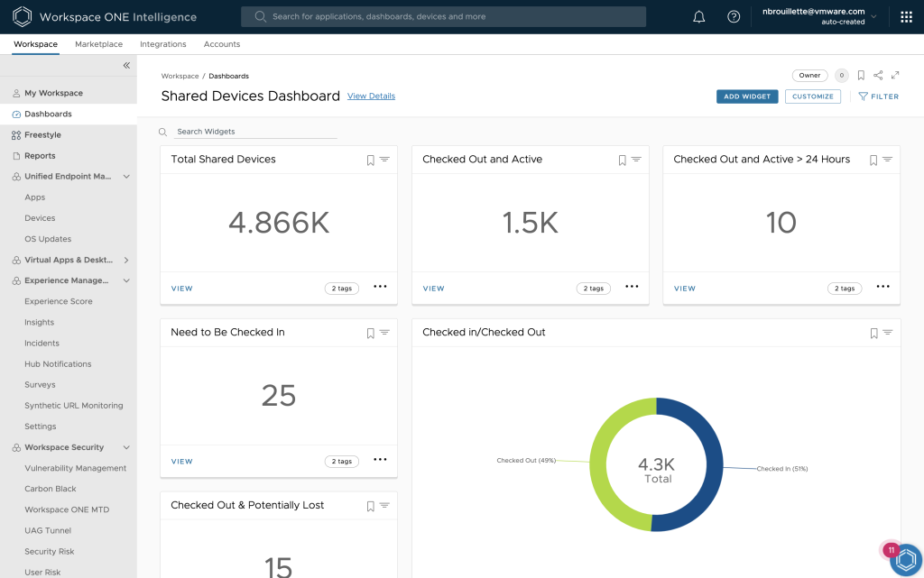The height and width of the screenshot is (578, 924).
Task: Collapse the Experience Management sidebar section
Action: pyautogui.click(x=126, y=280)
